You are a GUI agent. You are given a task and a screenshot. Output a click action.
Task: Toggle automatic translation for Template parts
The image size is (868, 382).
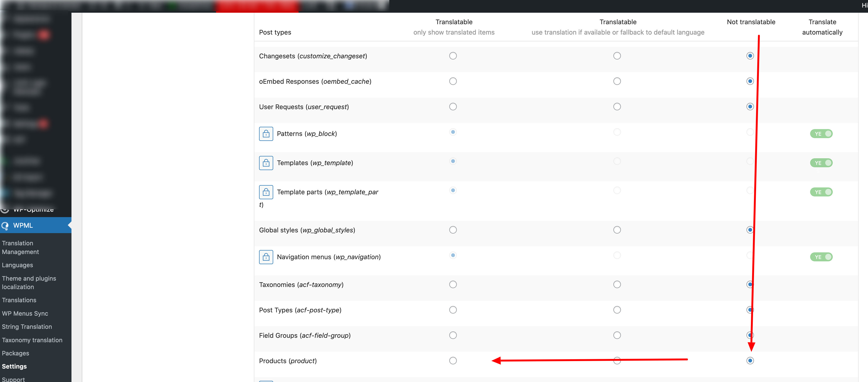[821, 192]
